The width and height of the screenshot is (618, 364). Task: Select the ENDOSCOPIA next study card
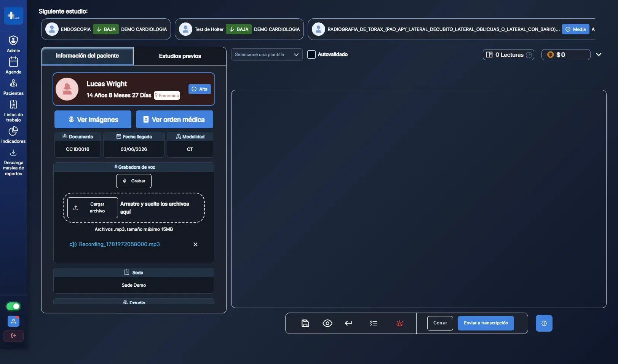[106, 29]
